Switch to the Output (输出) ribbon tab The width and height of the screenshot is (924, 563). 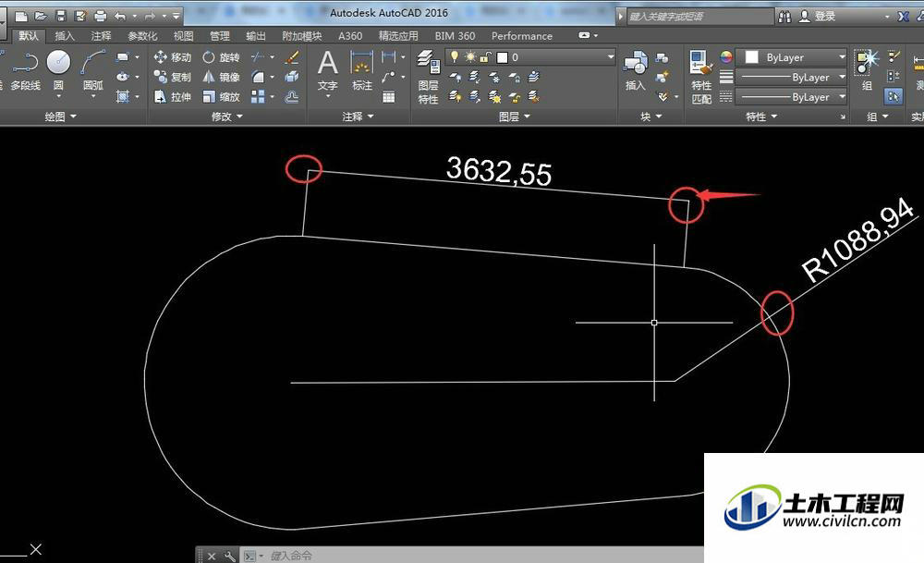coord(256,36)
